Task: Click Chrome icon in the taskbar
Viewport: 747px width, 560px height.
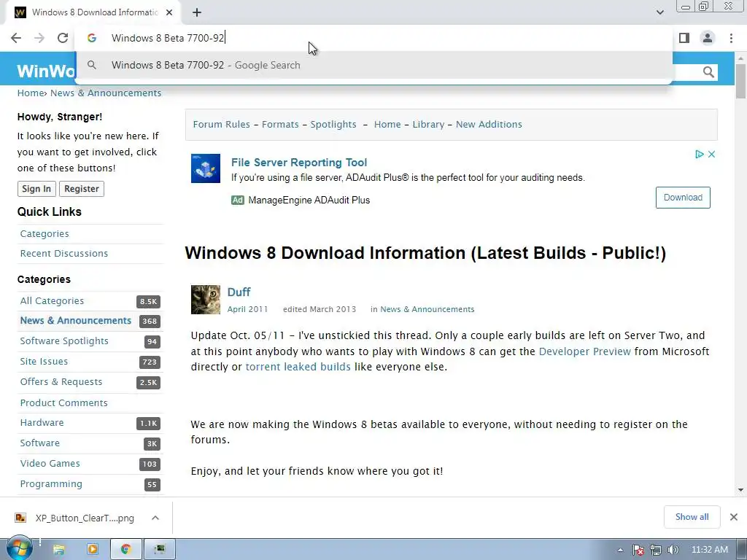Action: pos(125,550)
